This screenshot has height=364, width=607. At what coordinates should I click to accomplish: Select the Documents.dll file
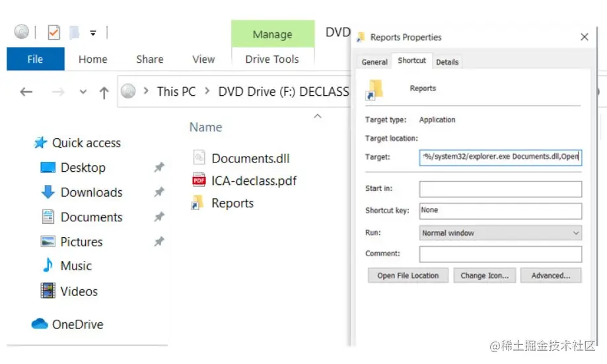click(x=250, y=159)
